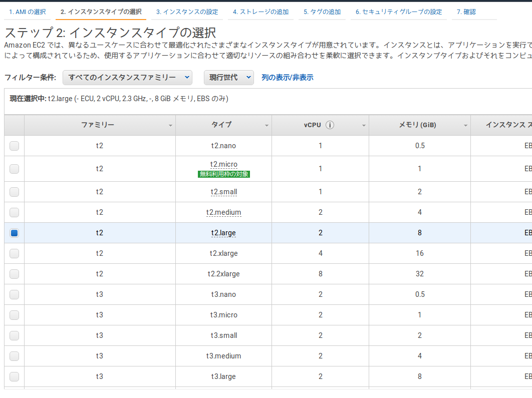This screenshot has width=532, height=398.
Task: Uncheck the selected t2.large checkbox
Action: (14, 232)
